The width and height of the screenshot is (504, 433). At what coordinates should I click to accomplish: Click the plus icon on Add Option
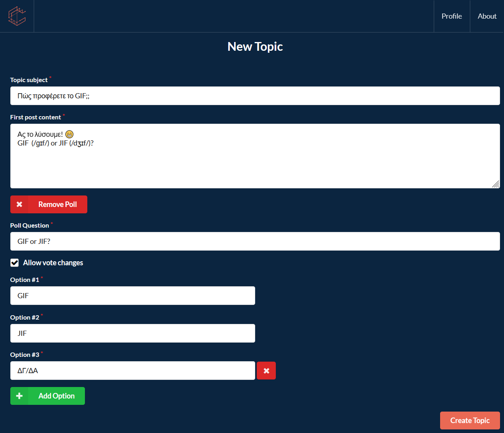pos(19,396)
